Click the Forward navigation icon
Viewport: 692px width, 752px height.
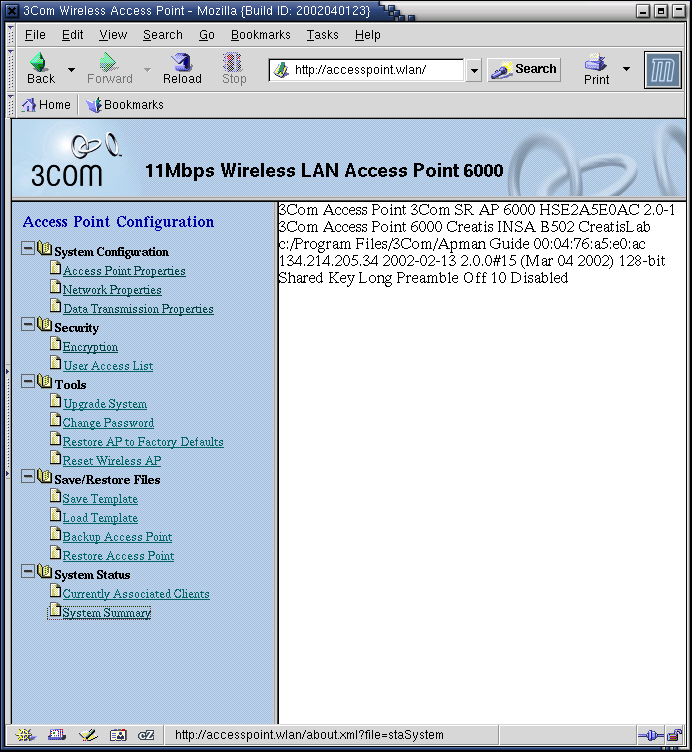[x=109, y=69]
